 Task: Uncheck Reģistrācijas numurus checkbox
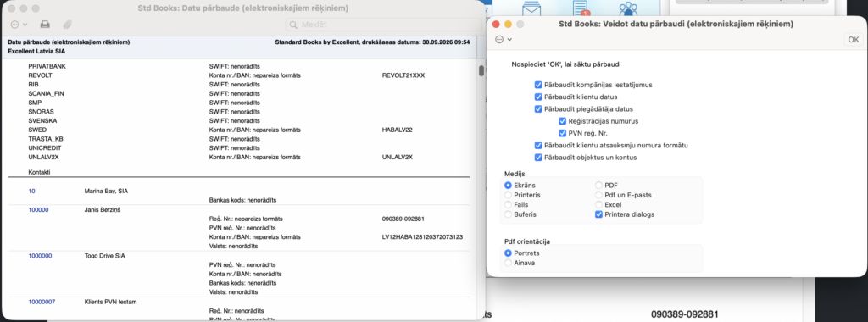click(x=562, y=121)
